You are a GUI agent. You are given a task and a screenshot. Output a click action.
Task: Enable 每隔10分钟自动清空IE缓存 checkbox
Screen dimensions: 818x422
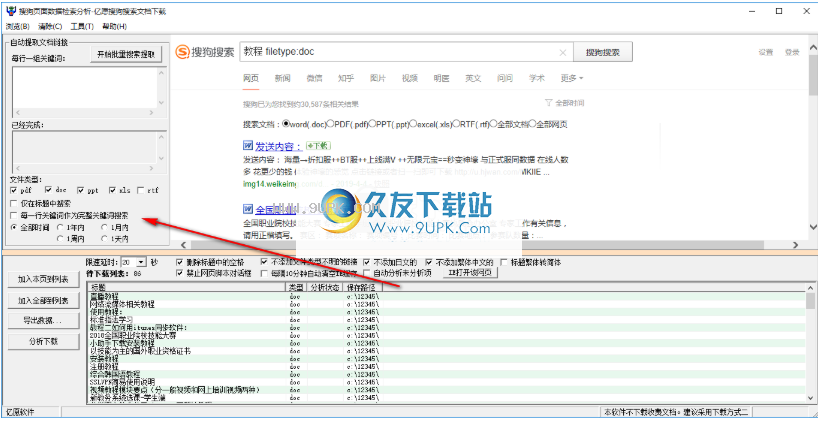(x=264, y=272)
